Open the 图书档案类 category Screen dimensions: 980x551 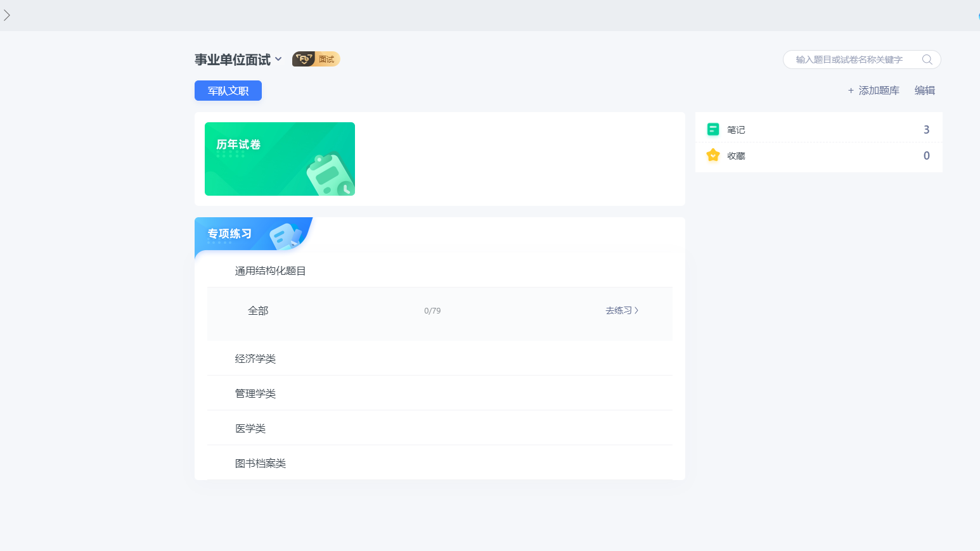coord(261,463)
